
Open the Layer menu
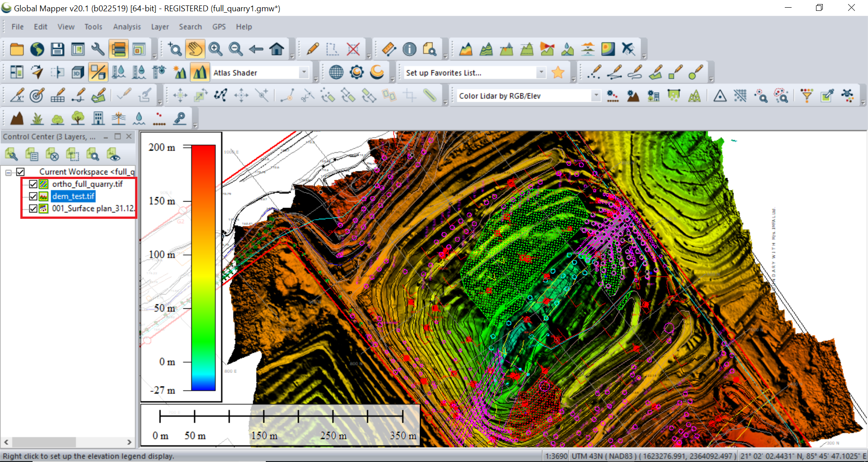(160, 27)
